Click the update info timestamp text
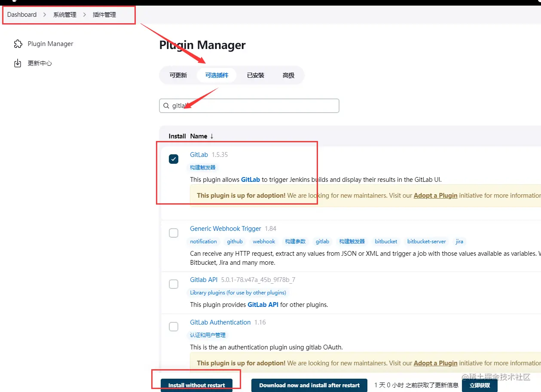The image size is (541, 392). [x=416, y=385]
